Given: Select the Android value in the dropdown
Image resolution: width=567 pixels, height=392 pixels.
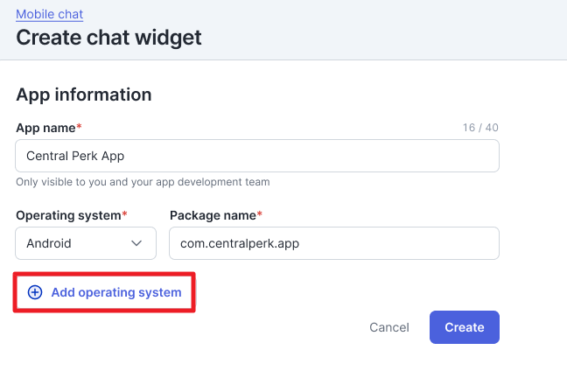Looking at the screenshot, I should click(49, 243).
